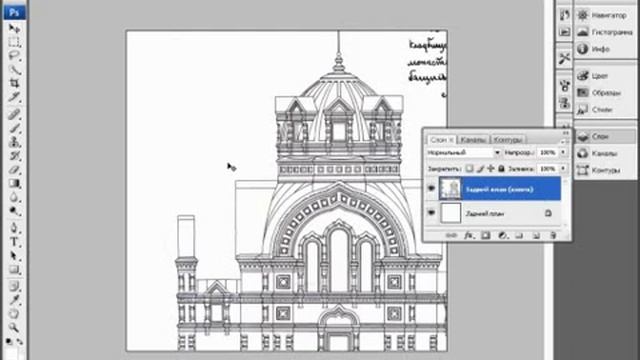
Task: Create a new layer group
Action: coord(519,236)
